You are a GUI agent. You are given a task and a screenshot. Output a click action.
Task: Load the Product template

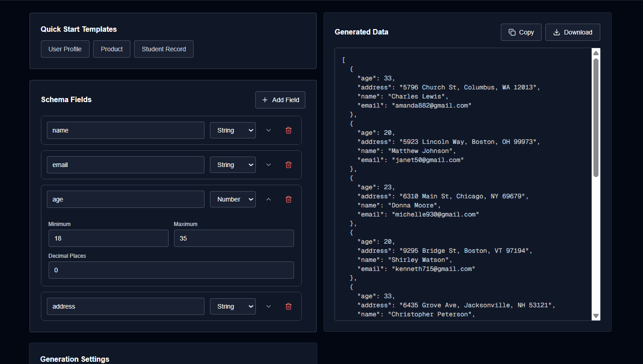click(112, 49)
